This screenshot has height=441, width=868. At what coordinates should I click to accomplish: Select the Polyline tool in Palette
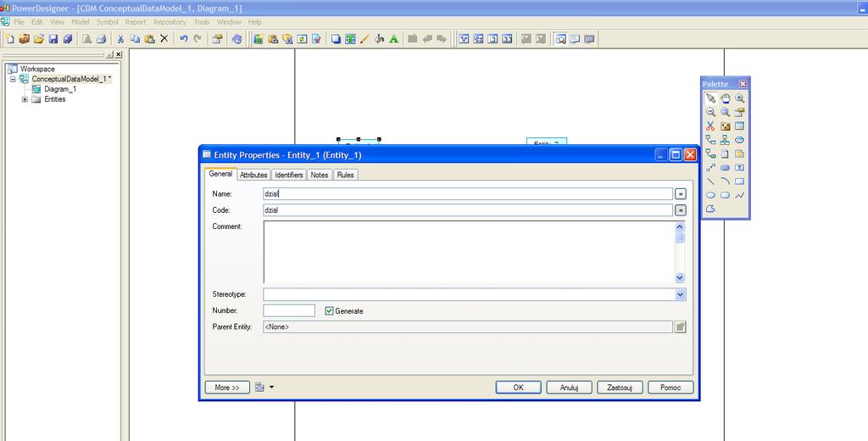click(739, 195)
